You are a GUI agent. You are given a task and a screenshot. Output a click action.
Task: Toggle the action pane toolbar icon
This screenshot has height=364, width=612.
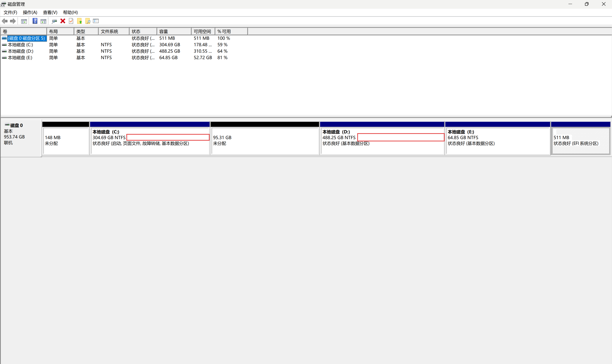coord(43,21)
